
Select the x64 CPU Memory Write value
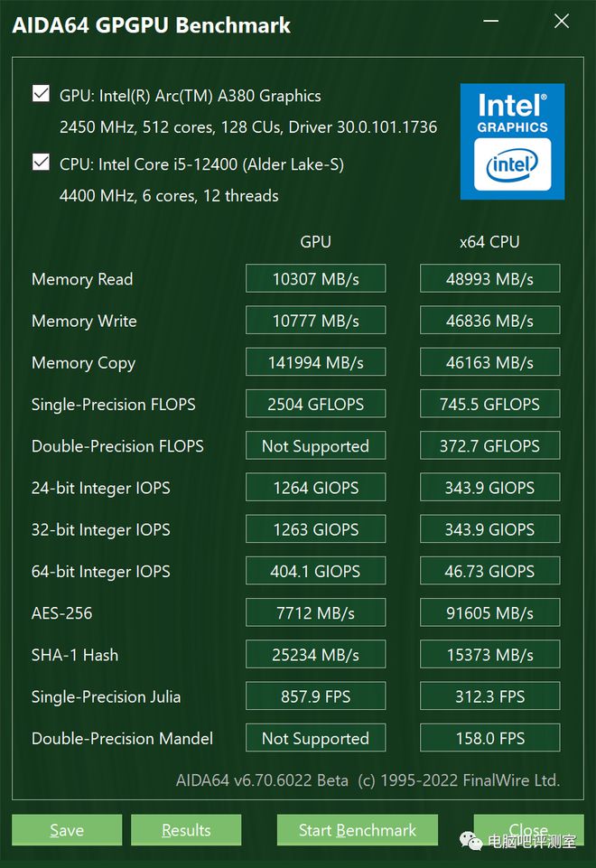[489, 321]
